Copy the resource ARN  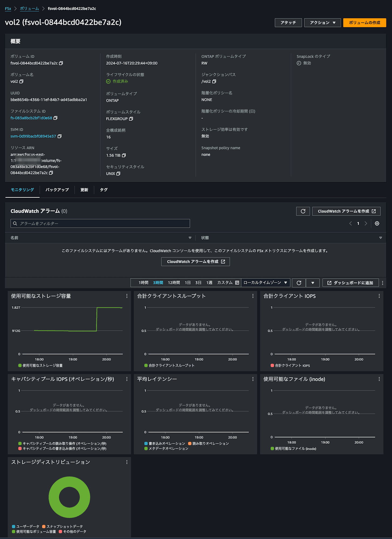pyautogui.click(x=51, y=173)
